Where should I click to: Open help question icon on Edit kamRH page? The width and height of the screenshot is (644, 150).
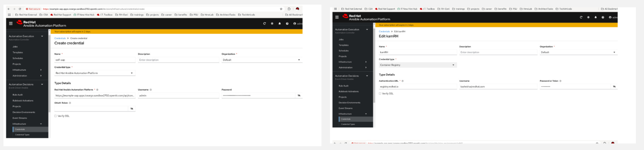603,17
